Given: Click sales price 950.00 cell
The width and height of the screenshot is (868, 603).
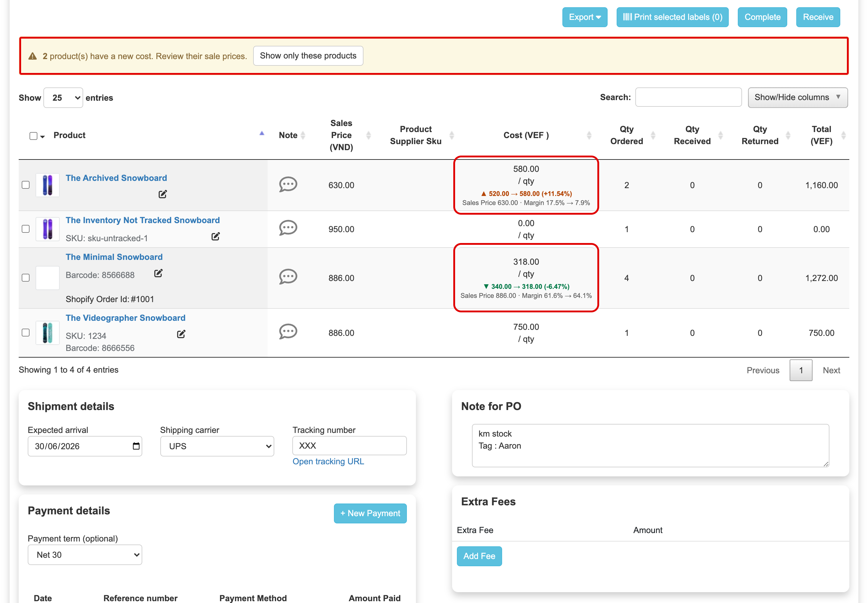Looking at the screenshot, I should click(341, 229).
